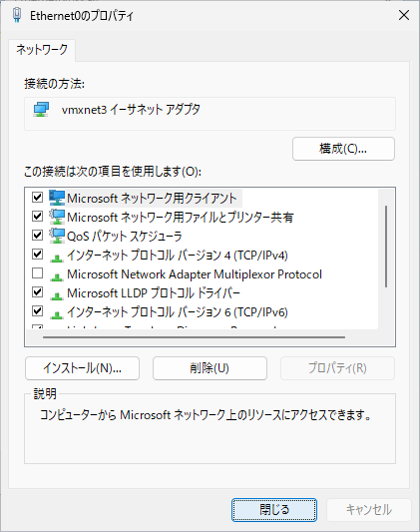Toggle the QoS パケット スケジューラ checkbox

tap(37, 236)
